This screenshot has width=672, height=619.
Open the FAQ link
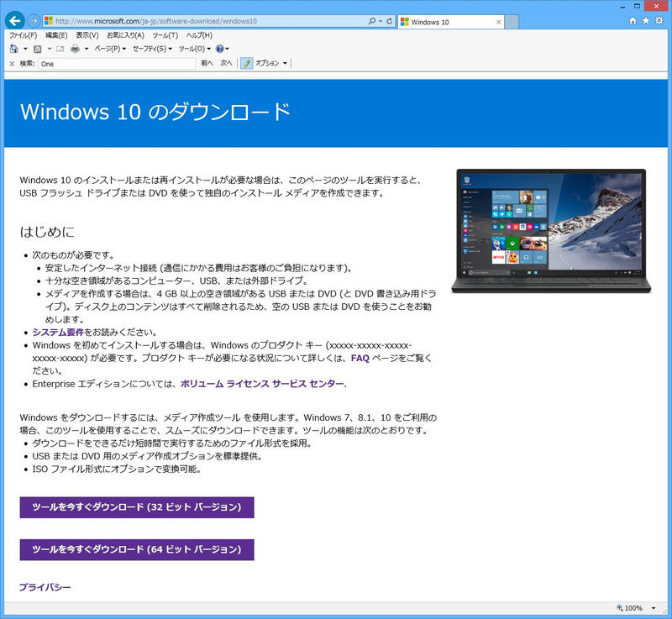pos(360,358)
